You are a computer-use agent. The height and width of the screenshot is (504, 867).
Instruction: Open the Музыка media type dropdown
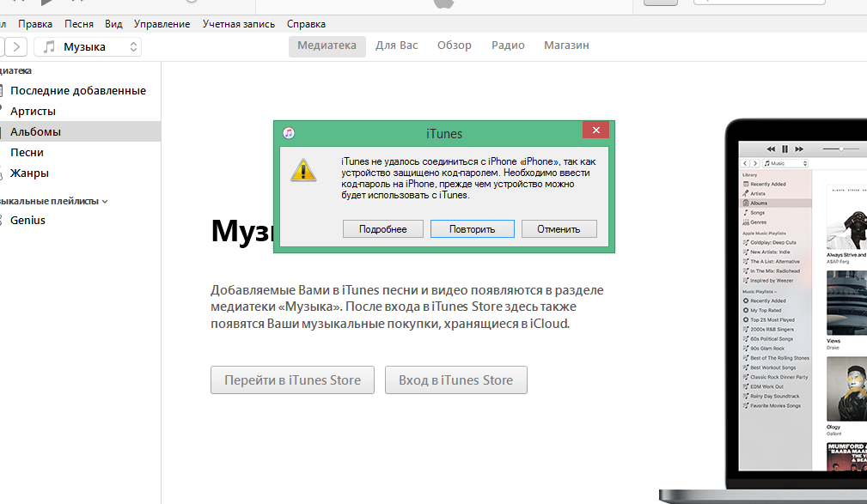pyautogui.click(x=88, y=47)
